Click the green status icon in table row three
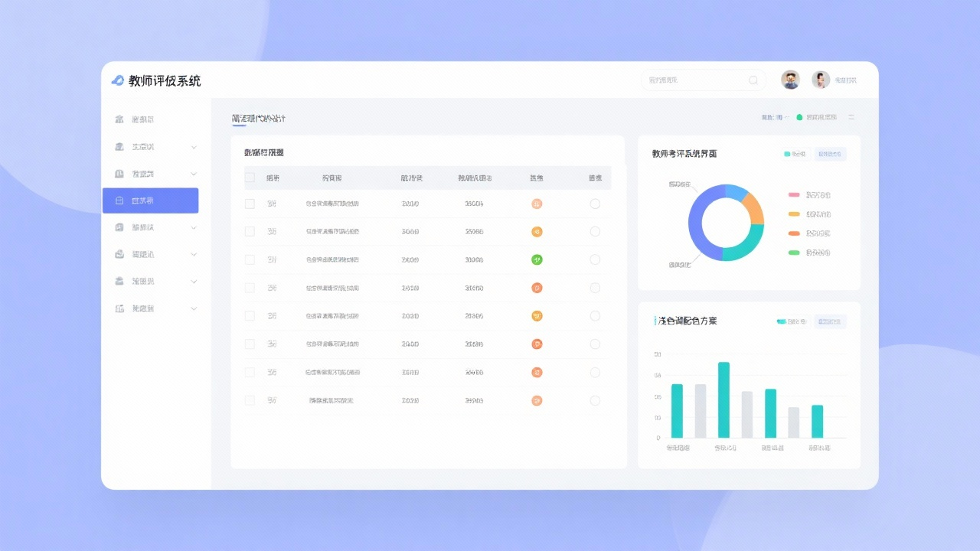The width and height of the screenshot is (980, 551). point(537,259)
